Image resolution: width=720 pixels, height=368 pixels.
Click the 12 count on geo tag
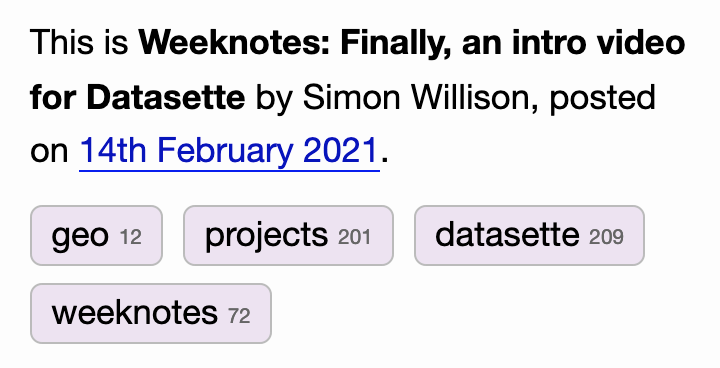click(130, 238)
